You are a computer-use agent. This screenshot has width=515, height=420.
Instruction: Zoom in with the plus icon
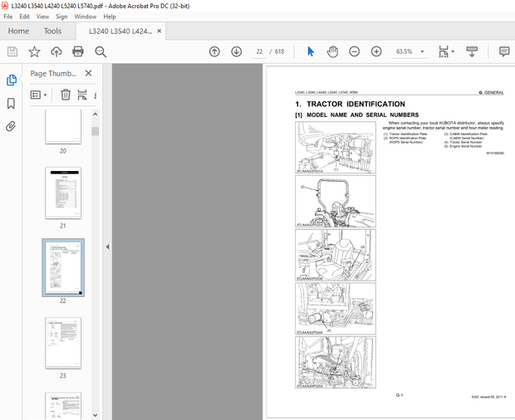(x=376, y=51)
